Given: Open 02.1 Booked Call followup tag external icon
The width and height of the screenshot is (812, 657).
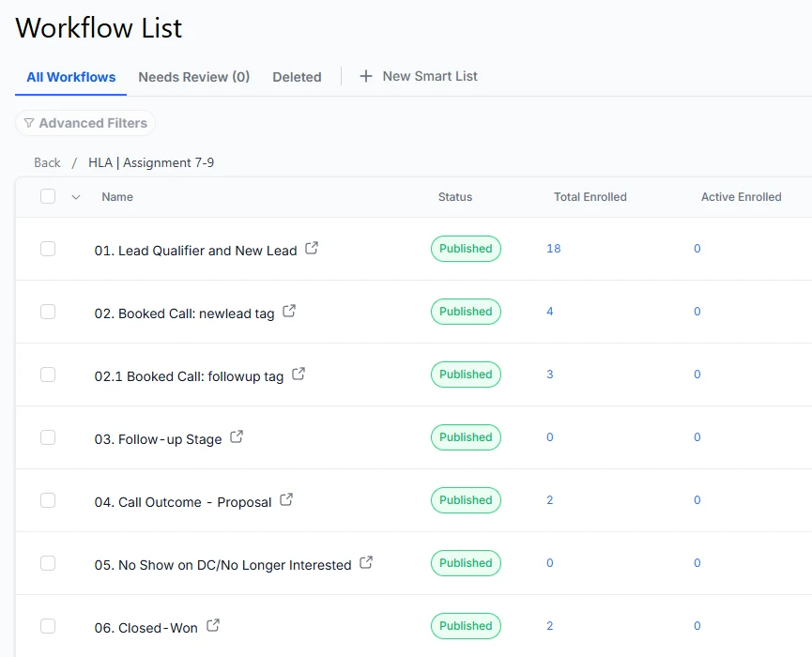Looking at the screenshot, I should (299, 374).
